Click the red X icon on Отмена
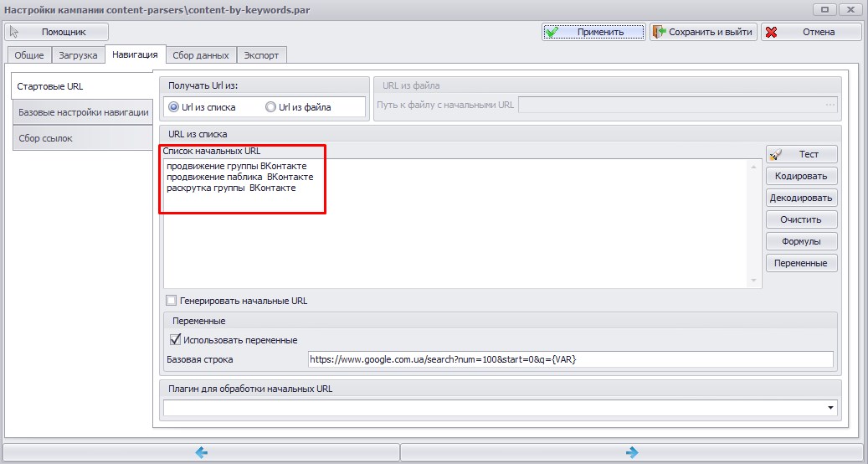This screenshot has height=464, width=868. [771, 32]
